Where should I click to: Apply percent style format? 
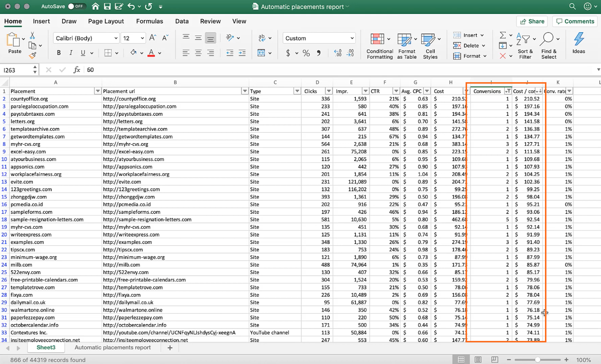coord(306,53)
